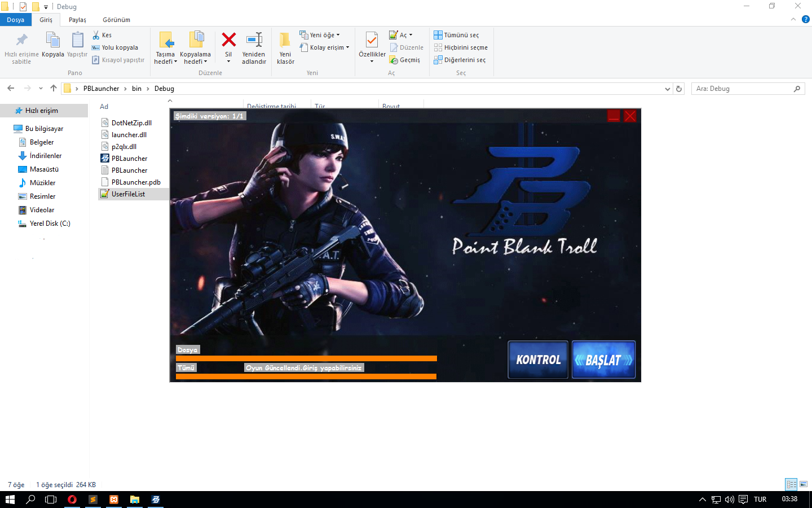Go back with the left arrow
This screenshot has height=508, width=812.
(11, 88)
